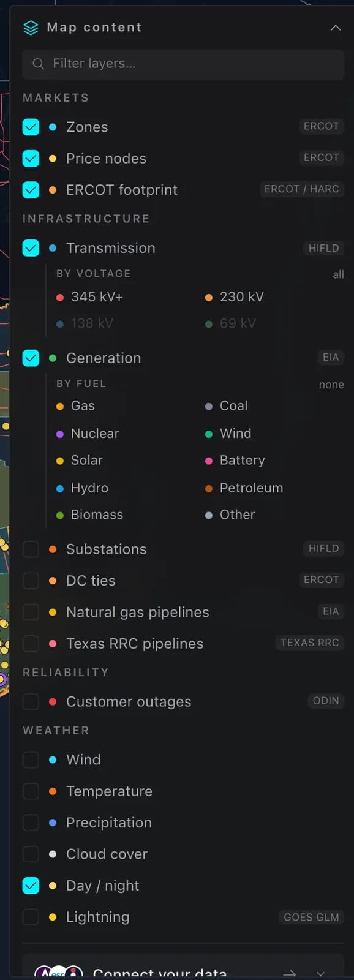Viewport: 354px width, 980px height.
Task: Toggle the Gas fuel filter
Action: coord(75,406)
